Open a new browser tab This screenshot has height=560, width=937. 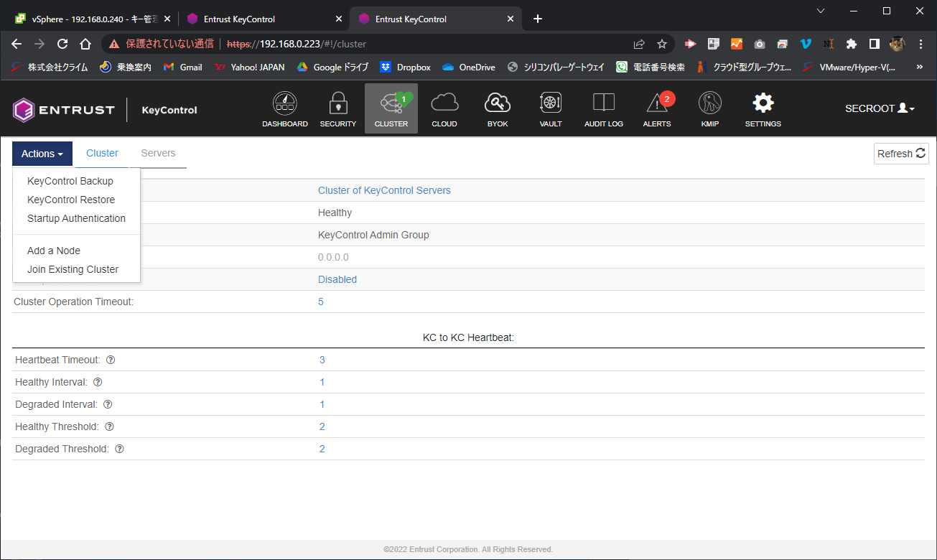click(538, 19)
